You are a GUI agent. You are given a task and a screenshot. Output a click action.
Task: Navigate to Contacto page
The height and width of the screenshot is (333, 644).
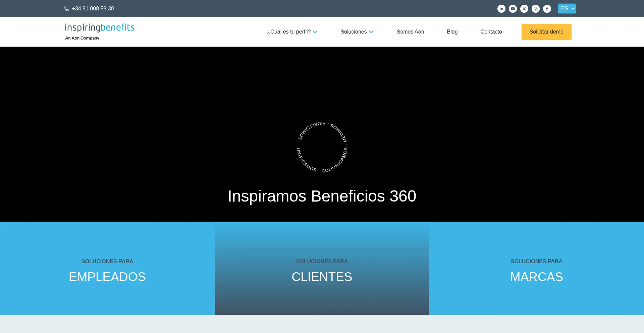pos(491,32)
